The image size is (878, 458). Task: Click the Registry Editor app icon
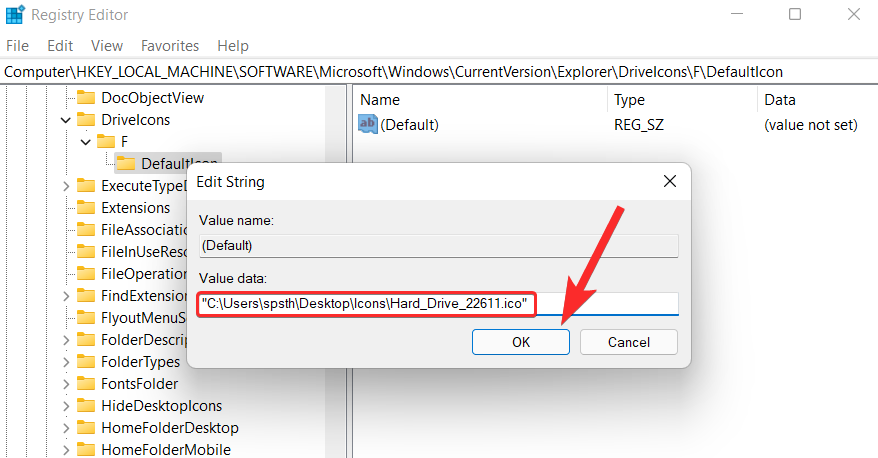pos(15,14)
